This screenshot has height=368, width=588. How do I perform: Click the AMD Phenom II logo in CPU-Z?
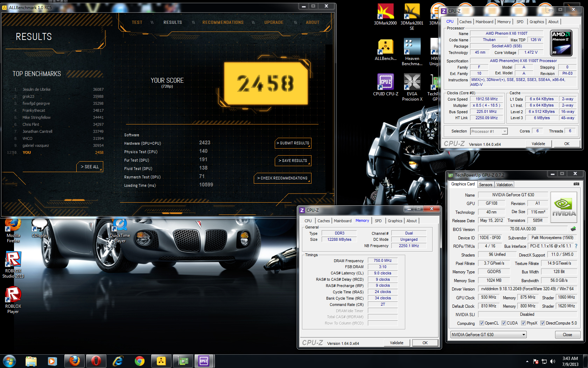tap(561, 43)
